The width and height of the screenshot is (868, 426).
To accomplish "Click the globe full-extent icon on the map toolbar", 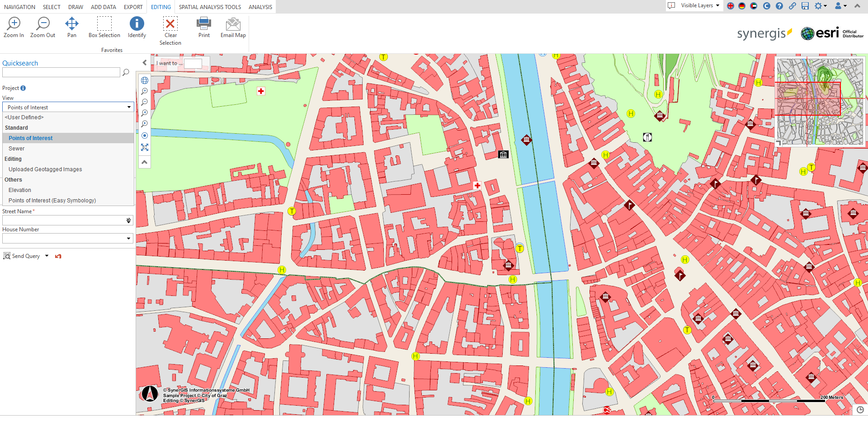I will [x=145, y=80].
